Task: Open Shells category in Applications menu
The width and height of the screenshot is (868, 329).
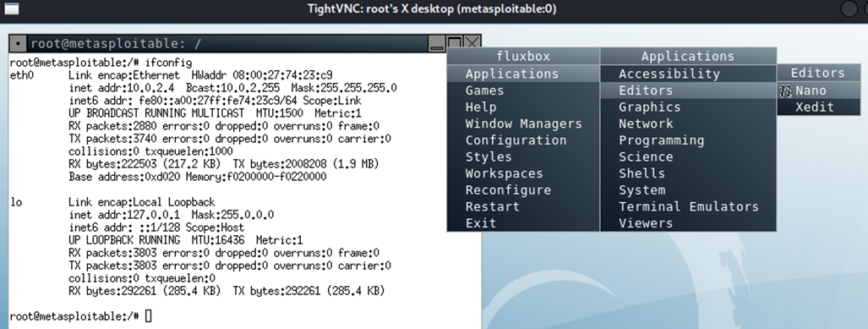Action: (688, 173)
